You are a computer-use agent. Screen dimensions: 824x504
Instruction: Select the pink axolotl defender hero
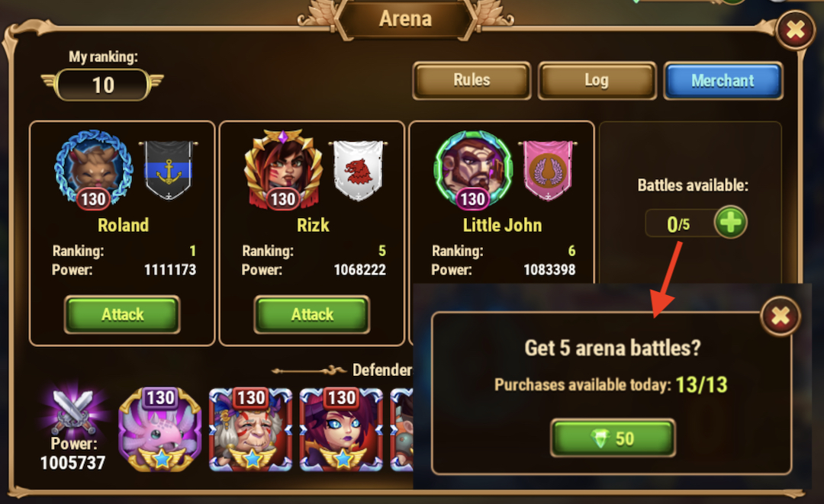(x=160, y=429)
